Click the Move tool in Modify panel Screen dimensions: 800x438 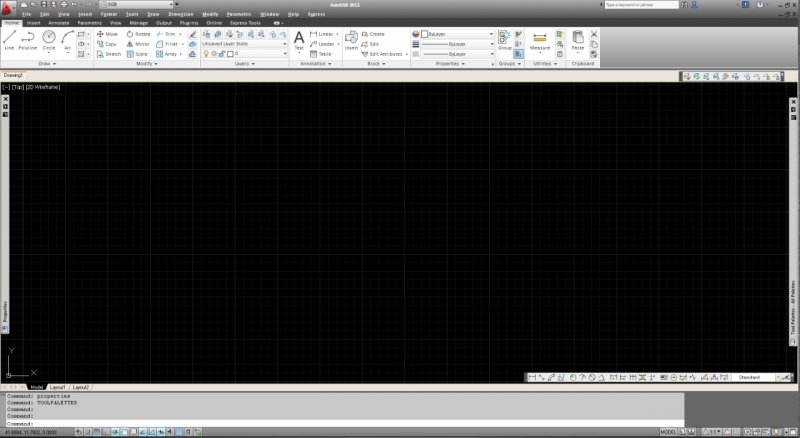pyautogui.click(x=107, y=34)
